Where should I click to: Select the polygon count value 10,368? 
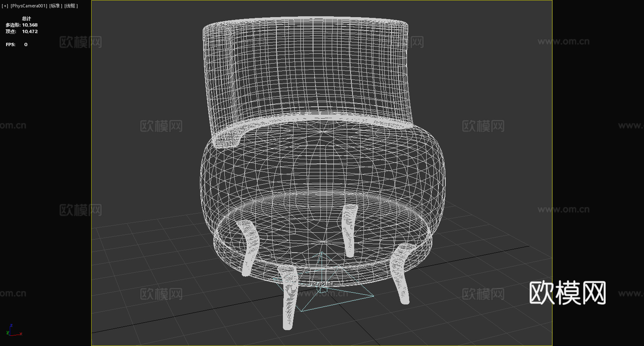click(x=30, y=25)
